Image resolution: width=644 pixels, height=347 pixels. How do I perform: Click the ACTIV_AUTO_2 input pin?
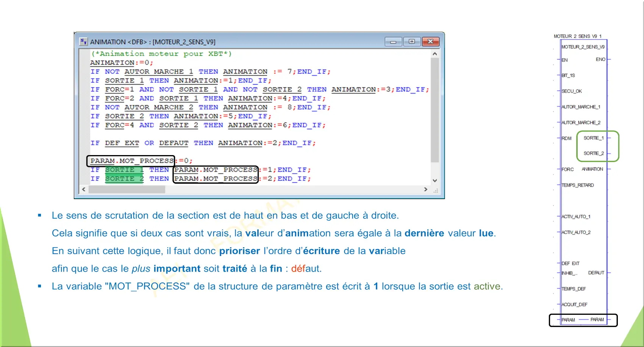(x=576, y=232)
